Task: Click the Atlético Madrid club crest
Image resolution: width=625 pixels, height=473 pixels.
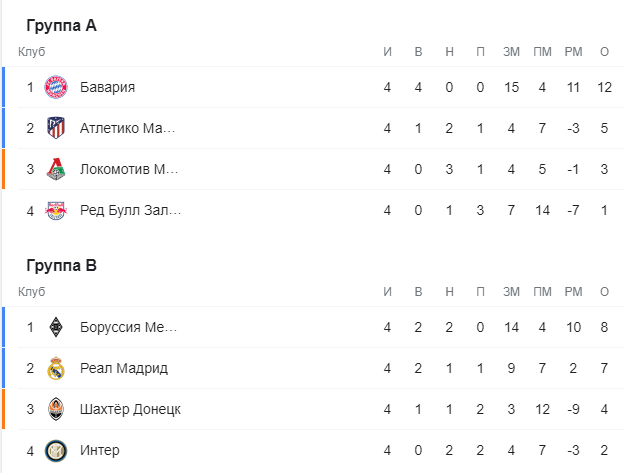Action: (x=56, y=128)
